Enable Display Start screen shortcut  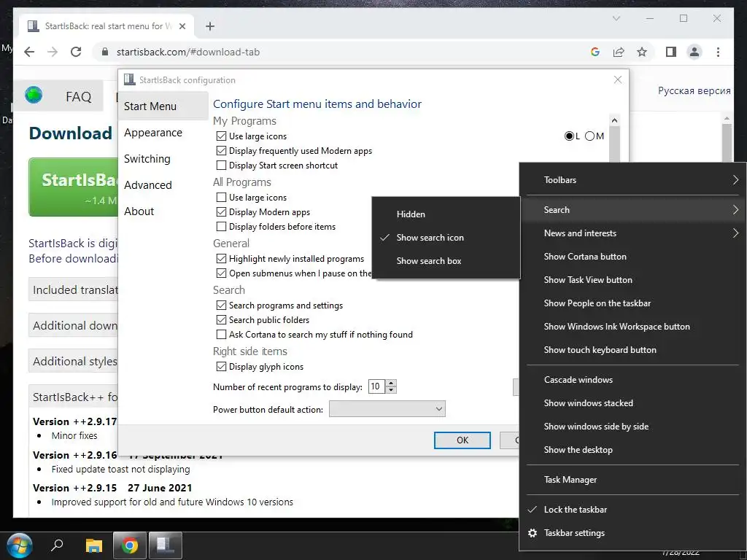(x=221, y=166)
